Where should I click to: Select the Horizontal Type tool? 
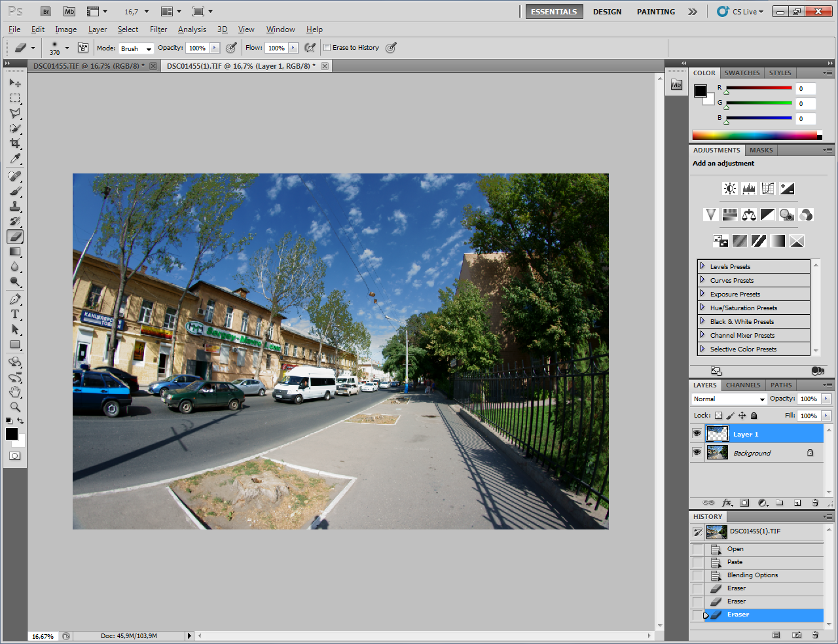click(15, 315)
